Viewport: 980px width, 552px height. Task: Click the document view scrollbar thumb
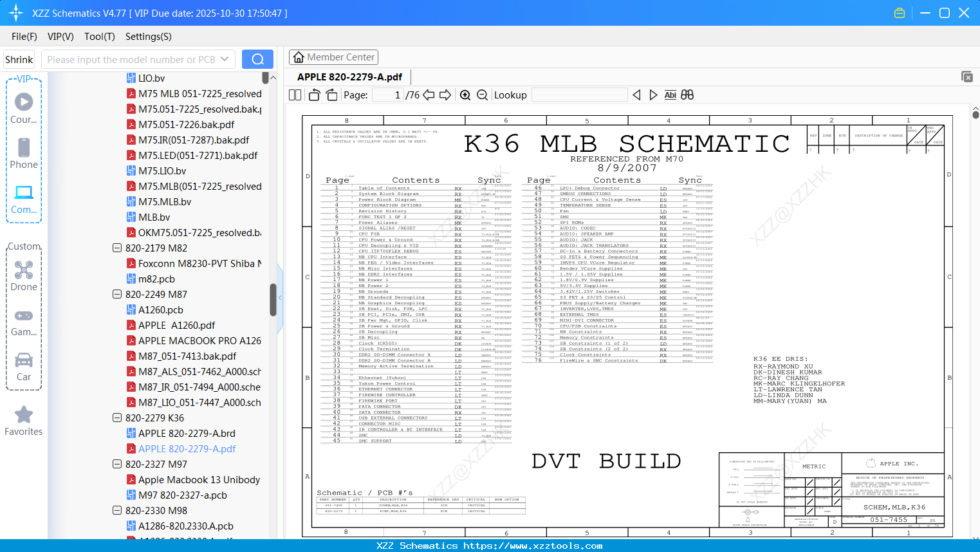(975, 115)
